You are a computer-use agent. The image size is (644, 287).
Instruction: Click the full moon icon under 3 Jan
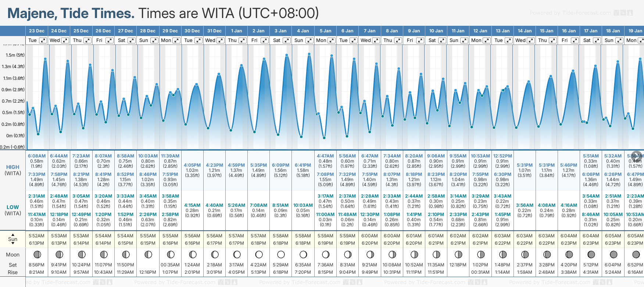pos(281,254)
